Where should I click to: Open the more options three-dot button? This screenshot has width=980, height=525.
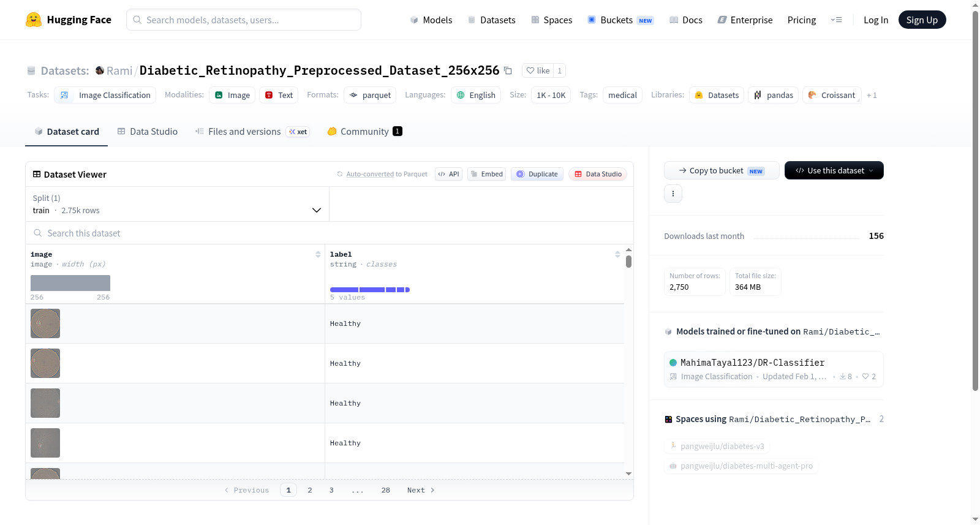coord(673,194)
